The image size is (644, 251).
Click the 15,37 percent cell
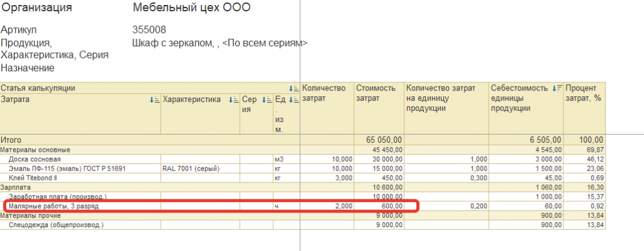pyautogui.click(x=584, y=196)
